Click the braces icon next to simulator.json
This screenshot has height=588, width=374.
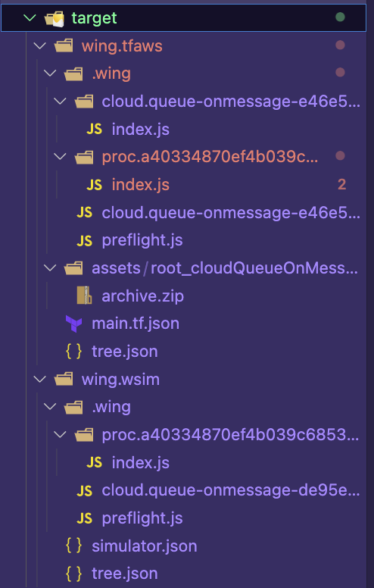pyautogui.click(x=74, y=546)
